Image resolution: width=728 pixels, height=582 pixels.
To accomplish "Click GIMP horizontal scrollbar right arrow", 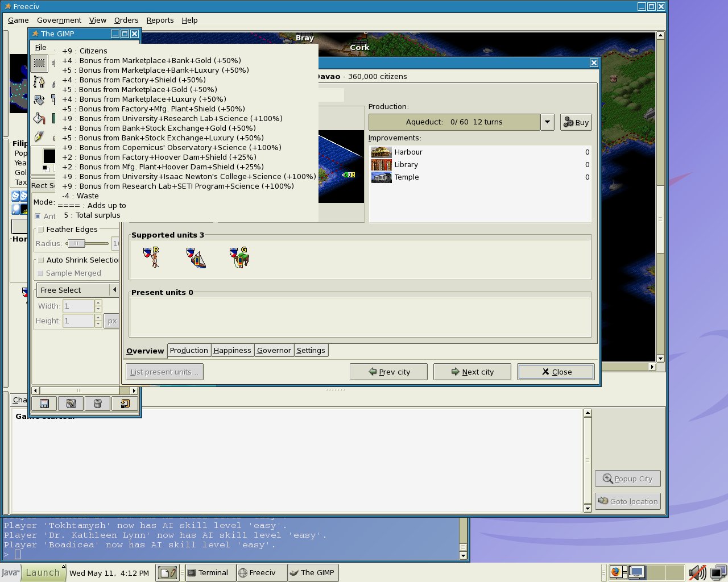I will coord(134,390).
